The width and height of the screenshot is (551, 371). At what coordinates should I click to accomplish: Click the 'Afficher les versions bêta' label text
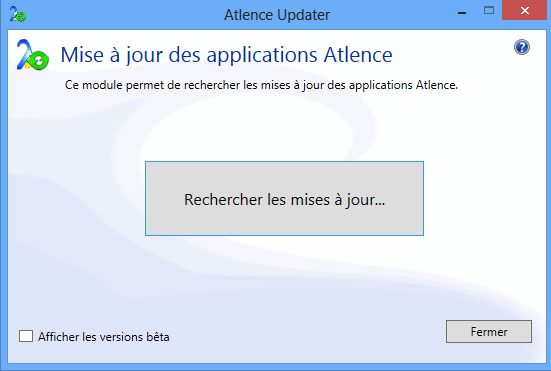pyautogui.click(x=104, y=337)
